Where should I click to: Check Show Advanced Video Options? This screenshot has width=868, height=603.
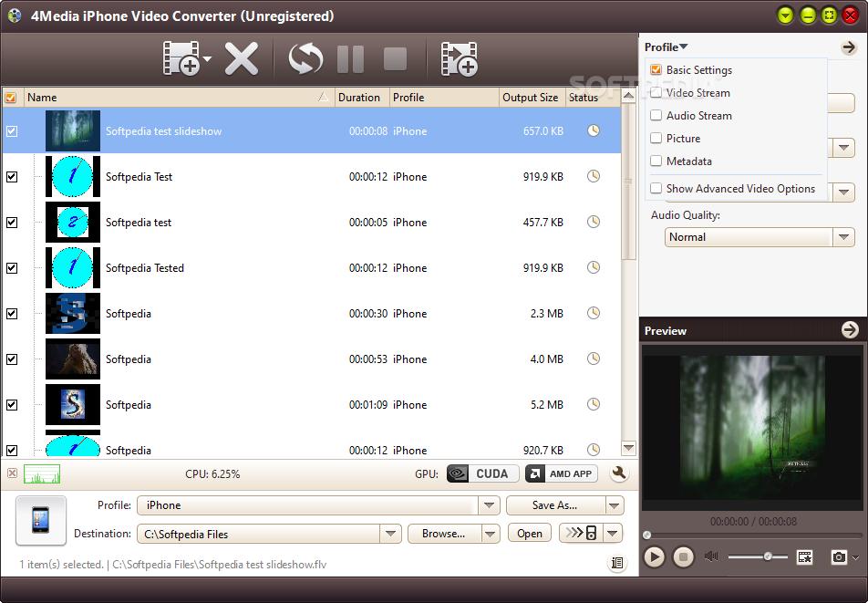coord(656,188)
